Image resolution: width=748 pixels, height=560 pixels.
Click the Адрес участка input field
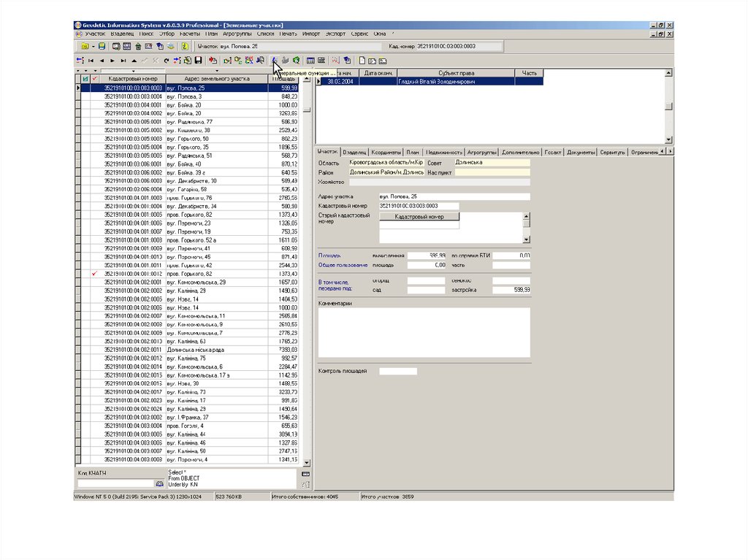454,196
